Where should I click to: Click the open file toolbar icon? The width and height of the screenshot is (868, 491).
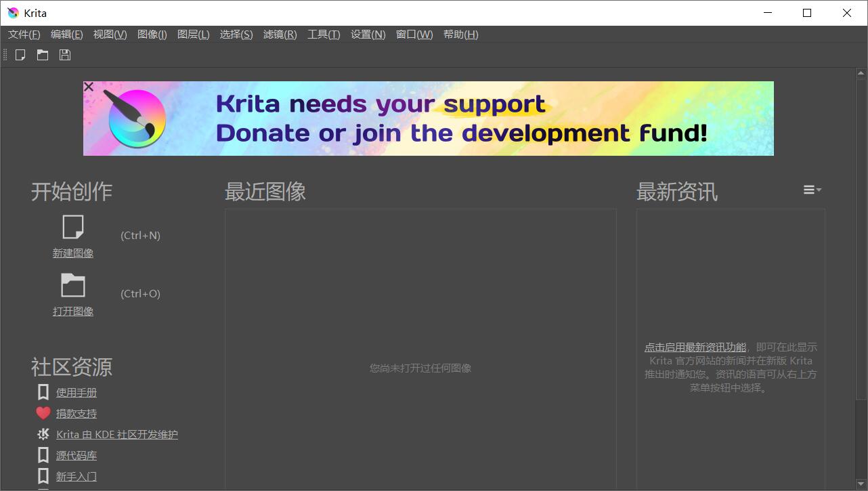point(43,55)
